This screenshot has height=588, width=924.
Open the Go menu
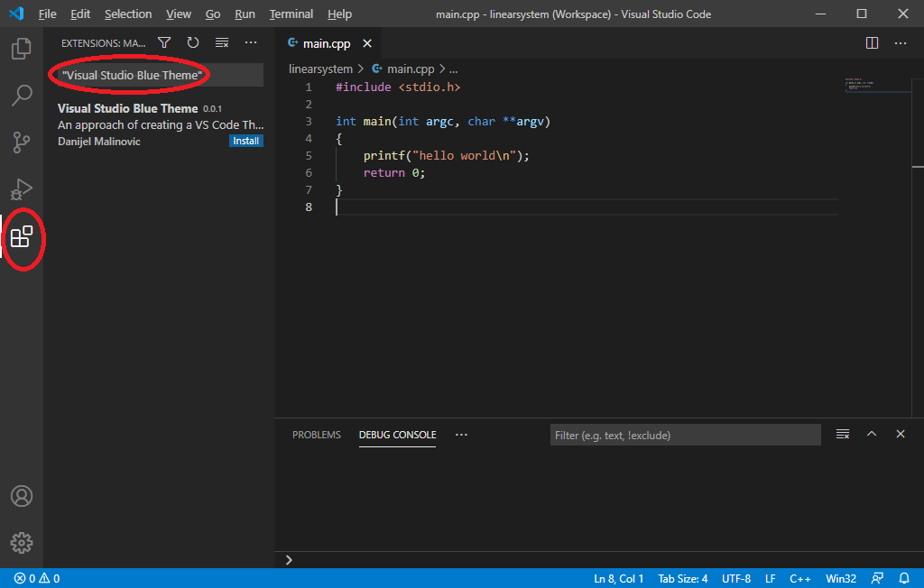point(213,14)
